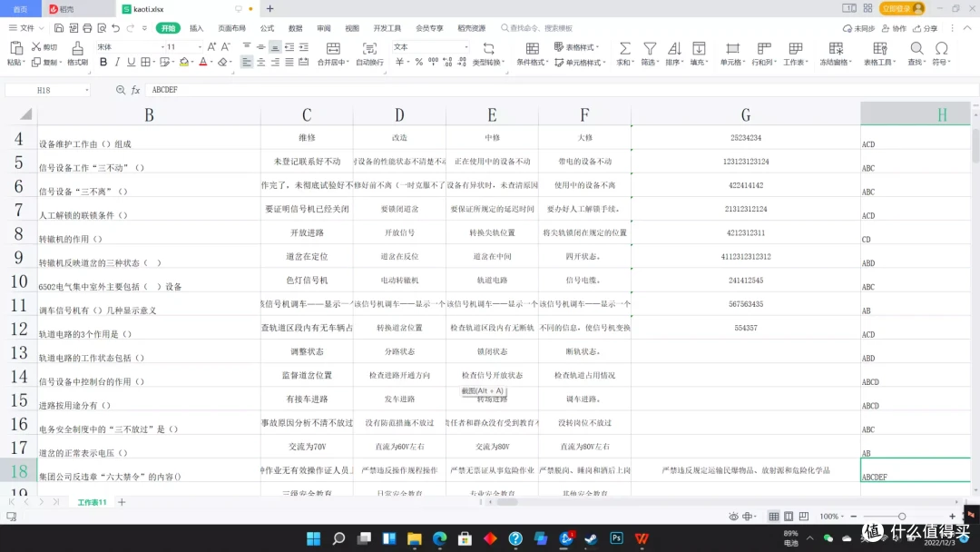Screen dimensions: 980x552
Task: Click the AutoSum (求和) sigma icon
Action: (x=624, y=48)
